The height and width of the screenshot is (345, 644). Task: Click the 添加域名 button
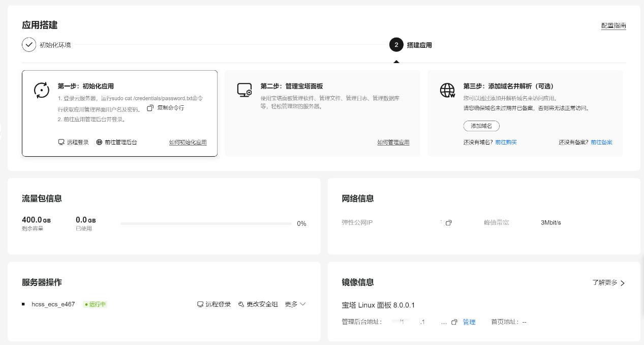(481, 126)
